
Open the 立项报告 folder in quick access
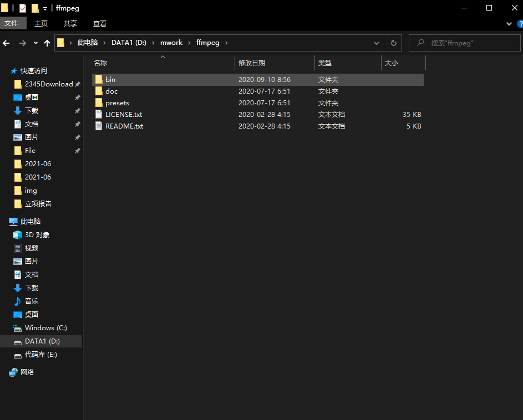38,204
